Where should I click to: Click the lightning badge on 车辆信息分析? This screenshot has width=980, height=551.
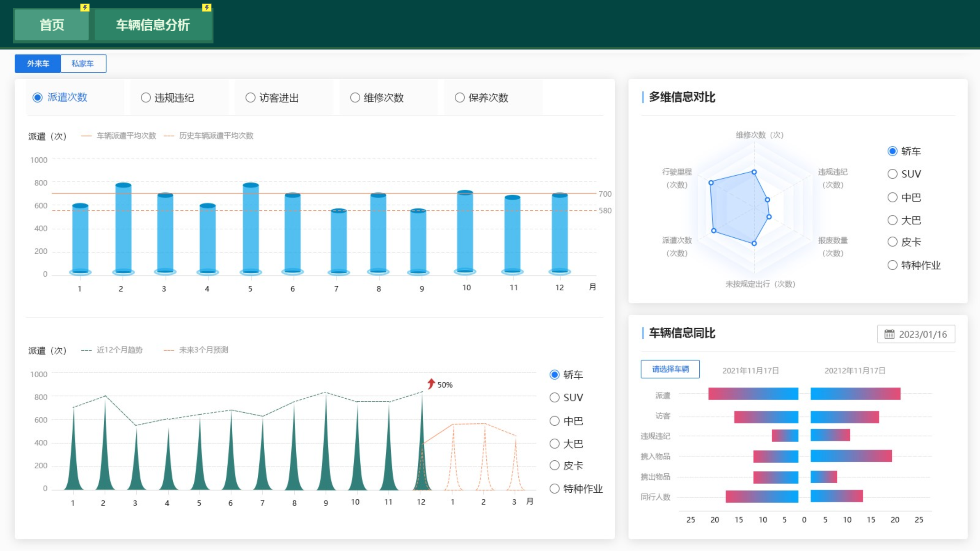pyautogui.click(x=207, y=7)
